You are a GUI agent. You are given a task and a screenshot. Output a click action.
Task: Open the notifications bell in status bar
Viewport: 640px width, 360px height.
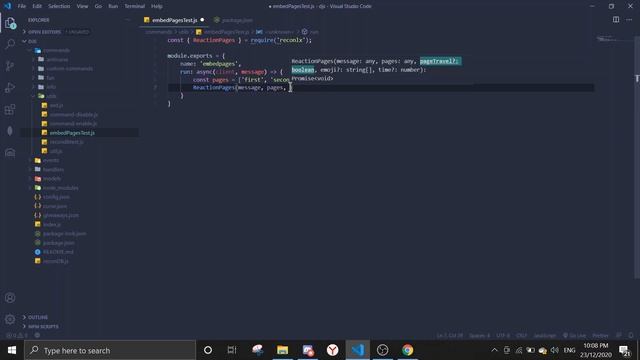pos(631,336)
